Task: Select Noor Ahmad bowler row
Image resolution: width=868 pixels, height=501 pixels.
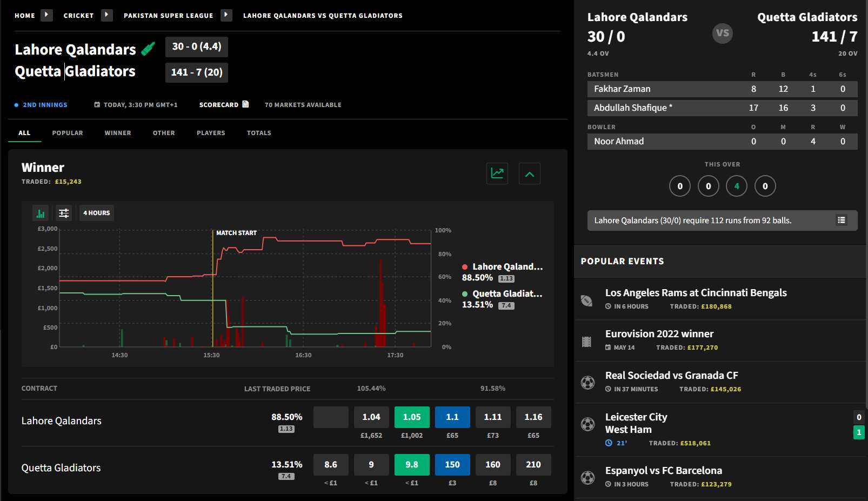Action: [723, 142]
